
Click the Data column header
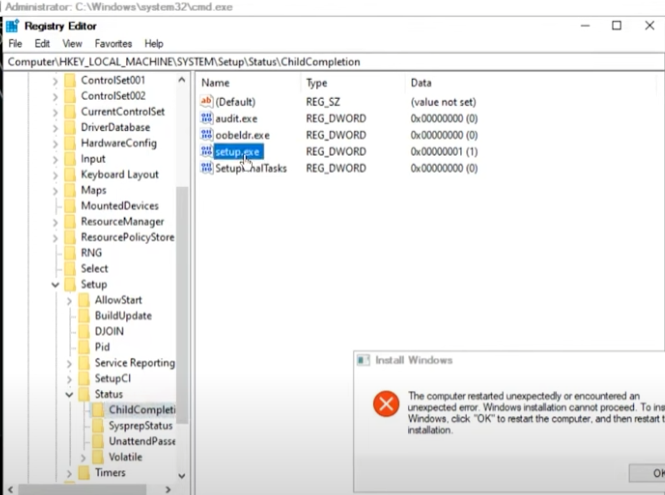(x=421, y=83)
